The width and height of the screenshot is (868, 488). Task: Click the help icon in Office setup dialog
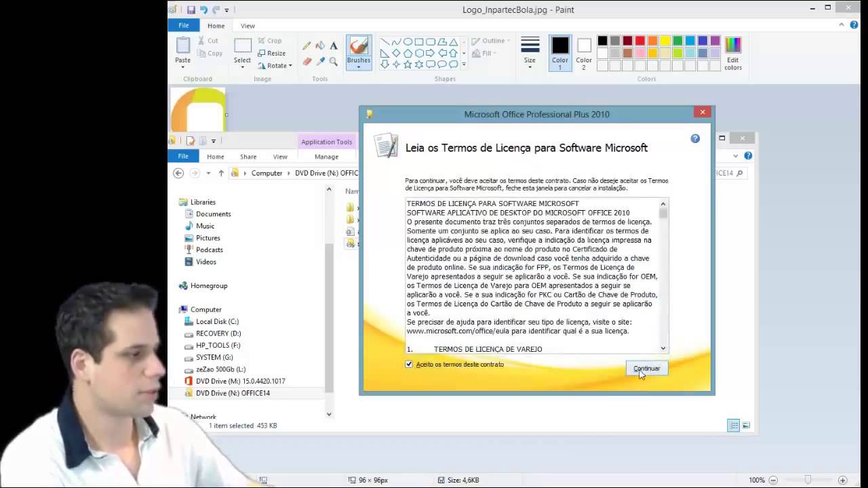click(695, 138)
